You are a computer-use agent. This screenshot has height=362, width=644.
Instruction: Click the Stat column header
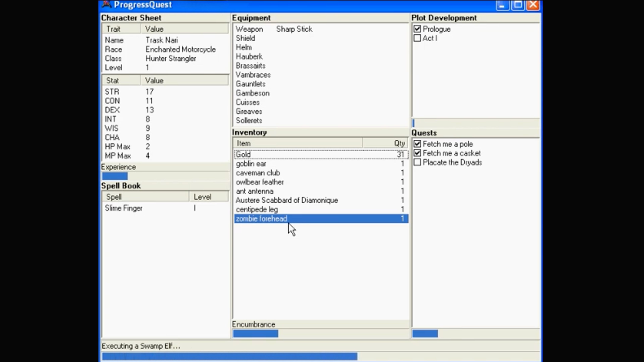pos(121,80)
